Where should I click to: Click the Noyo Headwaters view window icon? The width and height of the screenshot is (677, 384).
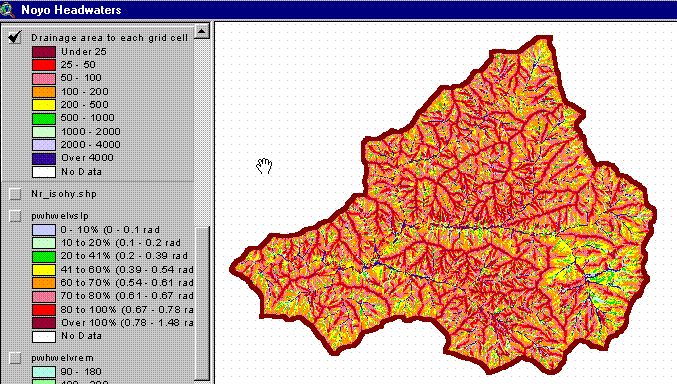pos(7,10)
